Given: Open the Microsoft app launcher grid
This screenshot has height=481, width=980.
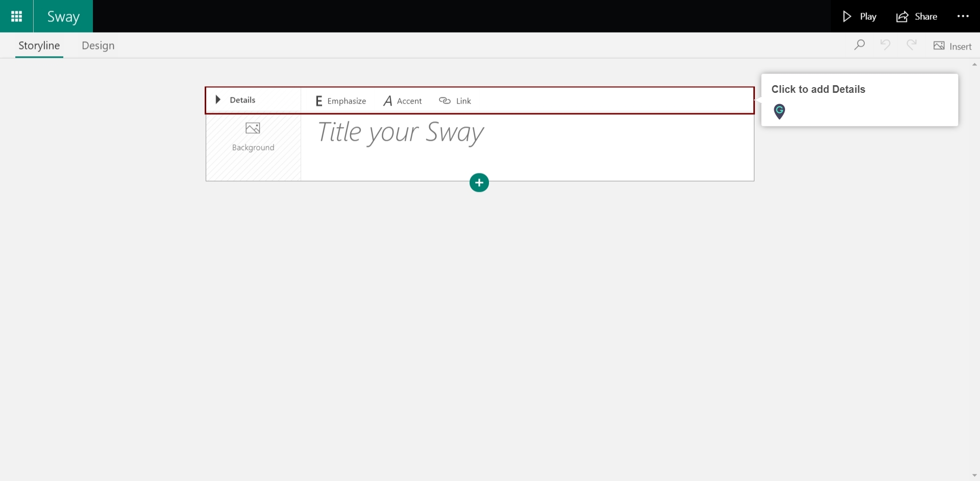Looking at the screenshot, I should 16,16.
